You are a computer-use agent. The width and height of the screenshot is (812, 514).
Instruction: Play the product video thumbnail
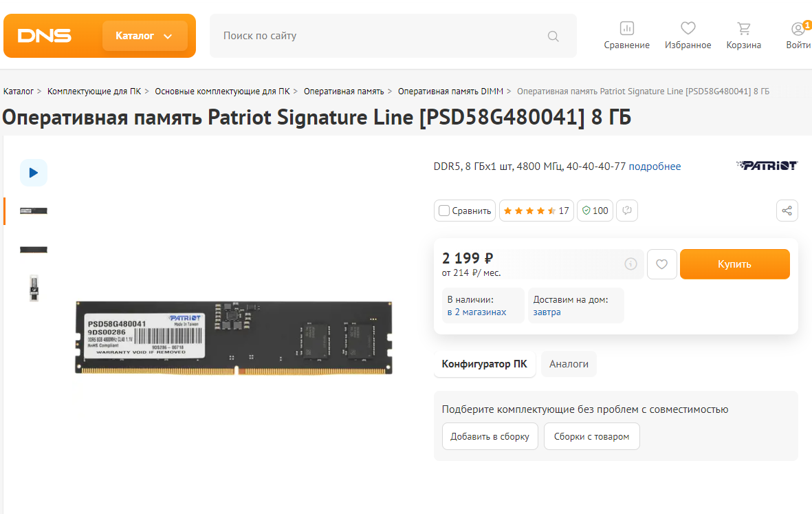tap(34, 173)
